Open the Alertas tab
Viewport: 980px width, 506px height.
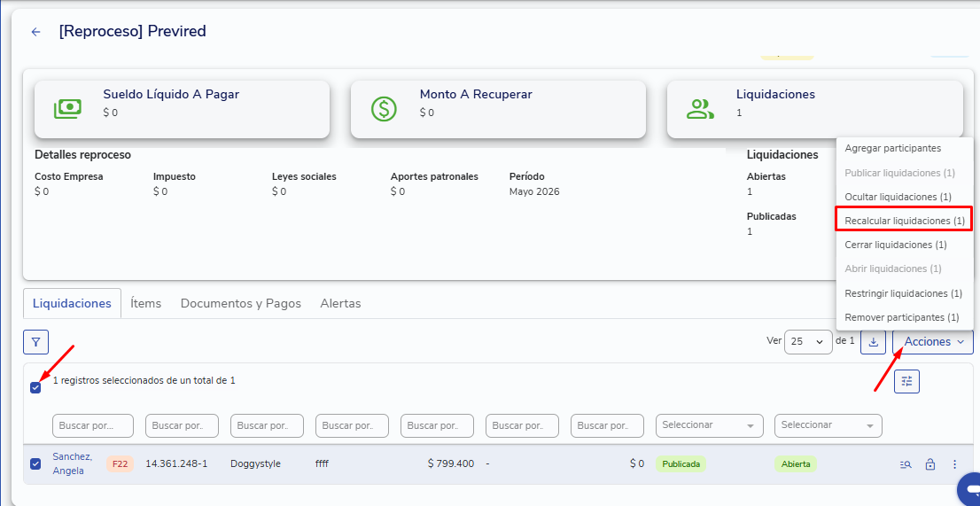[x=340, y=304]
